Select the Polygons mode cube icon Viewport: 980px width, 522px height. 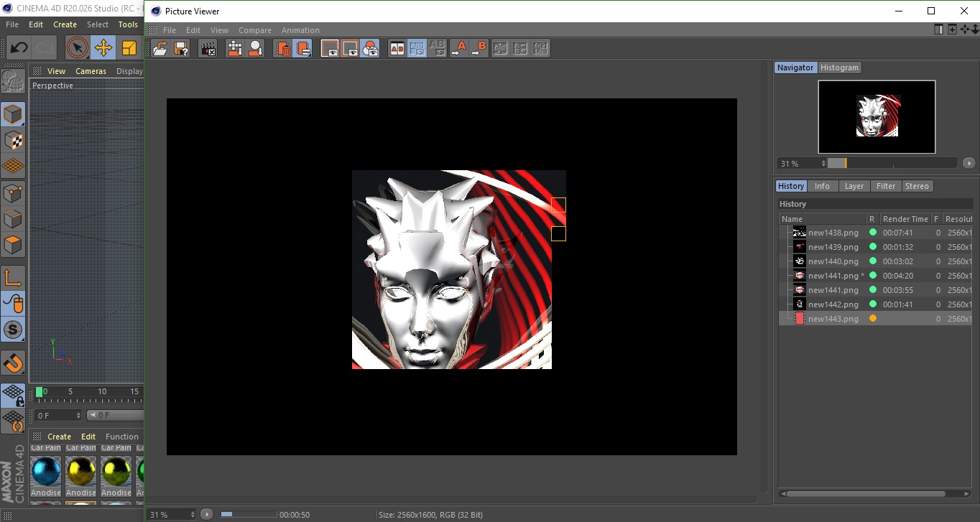13,245
